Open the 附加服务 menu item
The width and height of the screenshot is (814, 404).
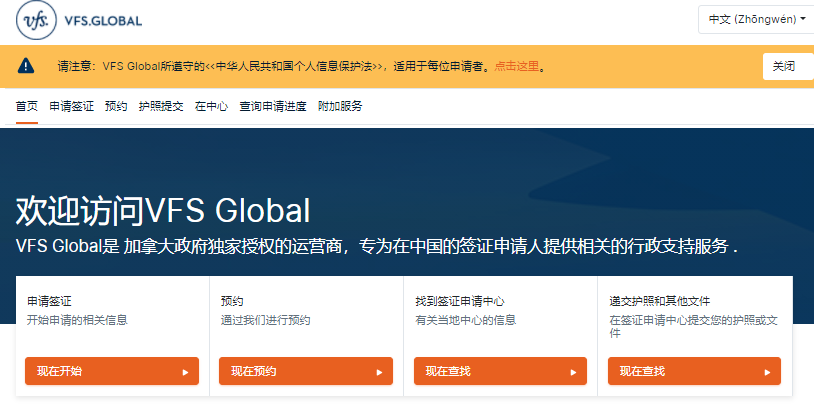click(341, 106)
